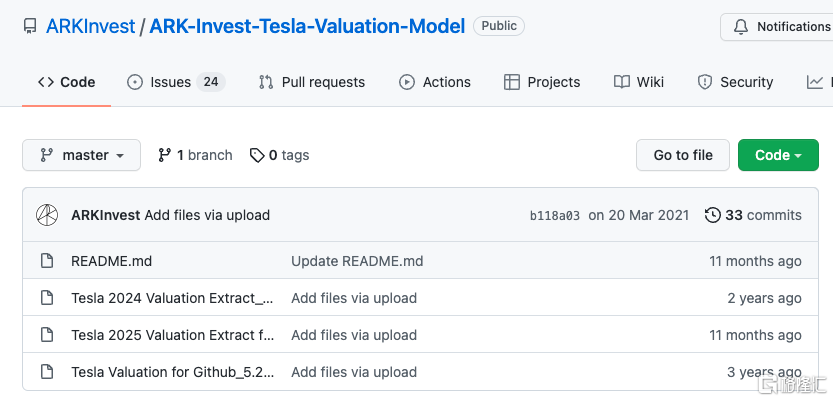Screen dimensions: 833x401
Task: Click the README.md file icon
Action: (46, 261)
